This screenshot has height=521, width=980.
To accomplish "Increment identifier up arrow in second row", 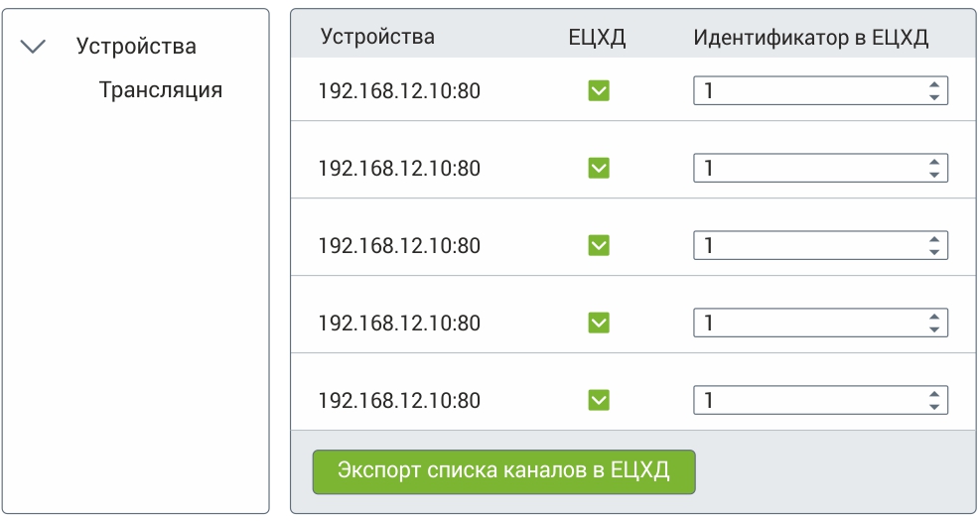I will pyautogui.click(x=933, y=162).
